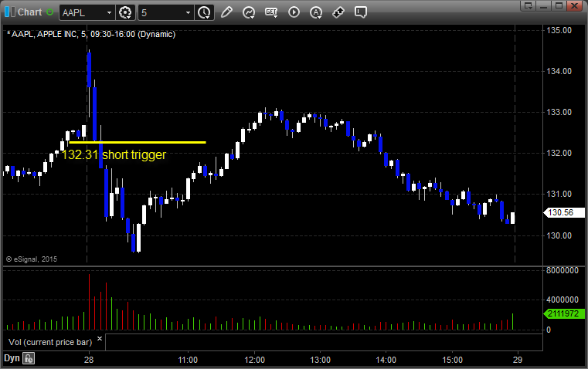Select the yellow short trigger horizontal line
Viewport: 588px width, 369px height.
[138, 142]
